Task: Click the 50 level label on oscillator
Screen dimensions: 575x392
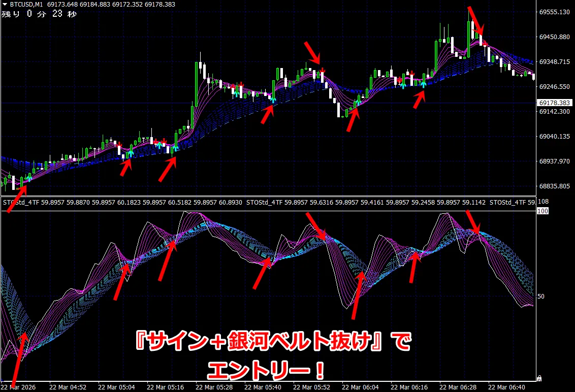Action: coord(540,296)
